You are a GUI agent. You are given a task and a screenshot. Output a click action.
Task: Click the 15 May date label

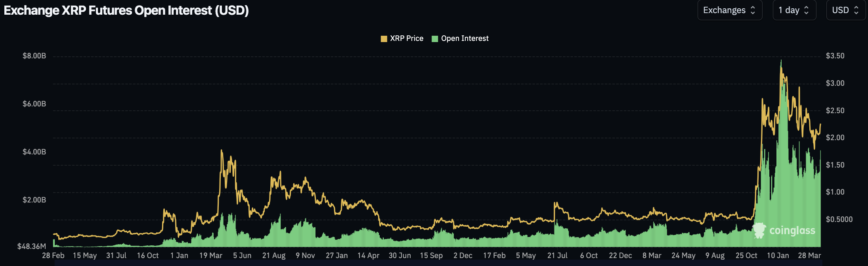pyautogui.click(x=85, y=256)
